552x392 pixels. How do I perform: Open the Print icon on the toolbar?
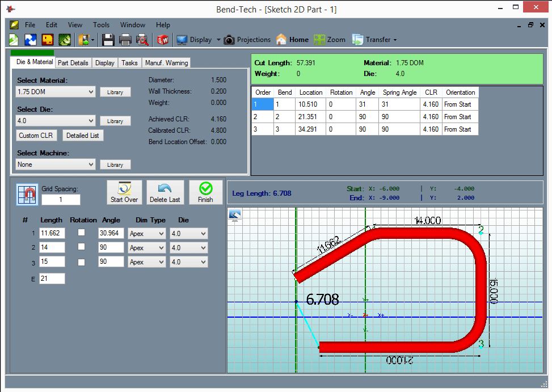tap(124, 39)
